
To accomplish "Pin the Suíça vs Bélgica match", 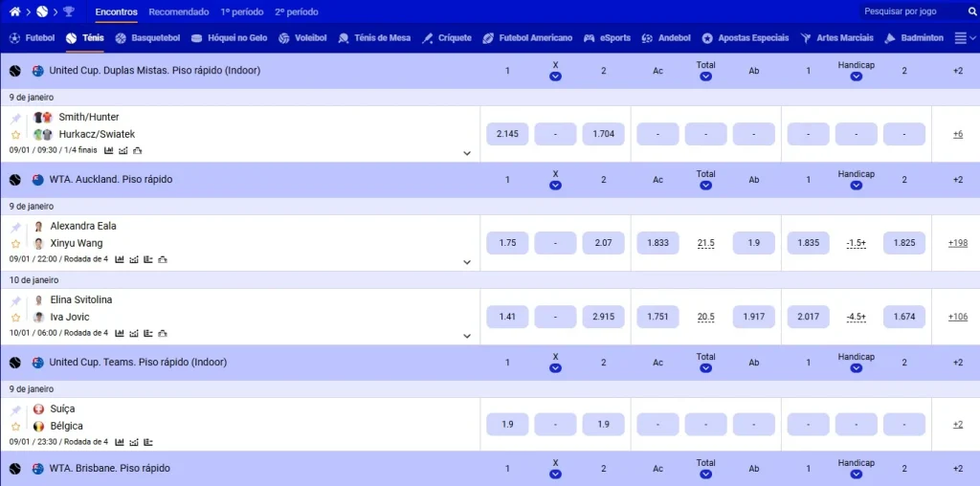I will click(x=15, y=409).
